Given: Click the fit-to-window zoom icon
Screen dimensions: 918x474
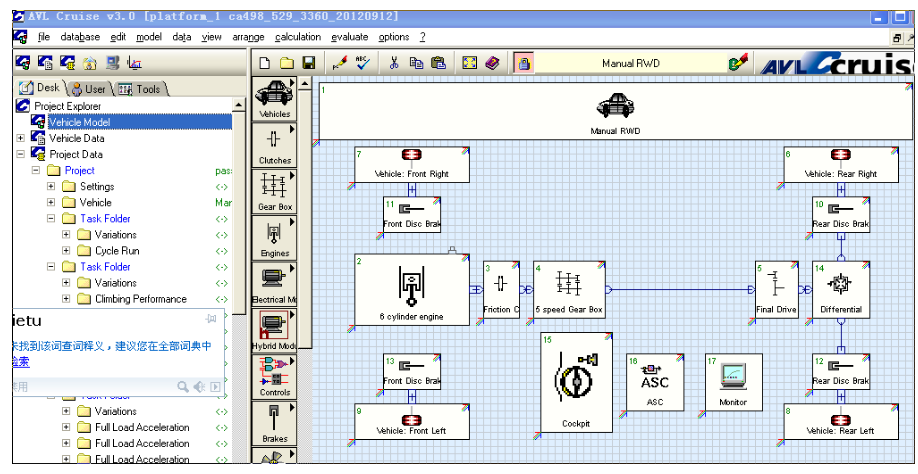Looking at the screenshot, I should tap(470, 63).
